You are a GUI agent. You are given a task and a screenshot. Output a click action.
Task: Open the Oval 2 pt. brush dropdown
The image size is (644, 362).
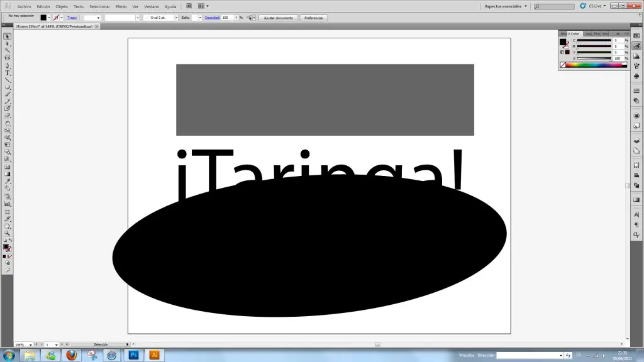pyautogui.click(x=176, y=18)
